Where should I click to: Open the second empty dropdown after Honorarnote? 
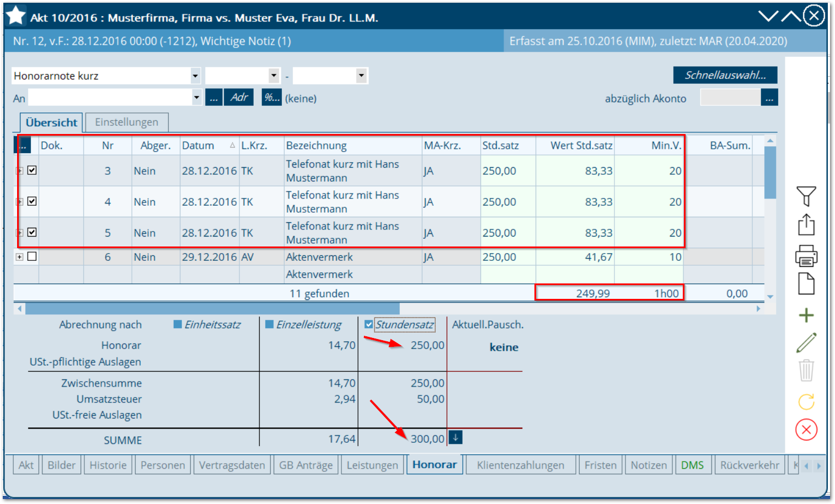tap(274, 76)
